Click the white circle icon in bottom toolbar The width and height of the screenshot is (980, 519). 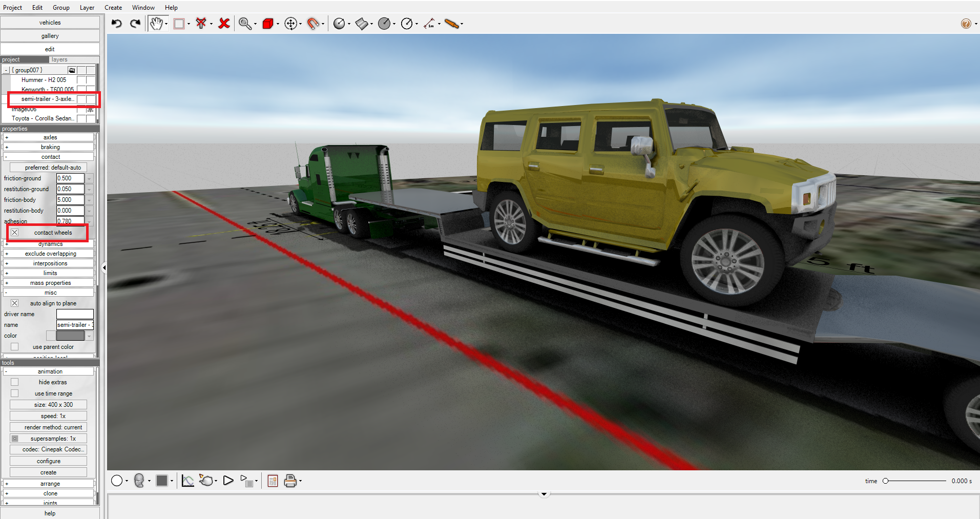[x=117, y=481]
